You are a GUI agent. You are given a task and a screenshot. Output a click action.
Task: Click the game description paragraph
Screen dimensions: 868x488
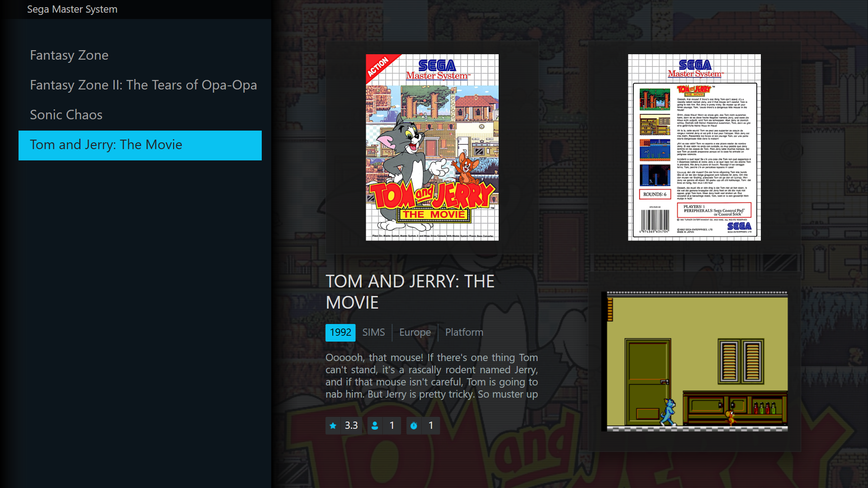[x=432, y=376]
